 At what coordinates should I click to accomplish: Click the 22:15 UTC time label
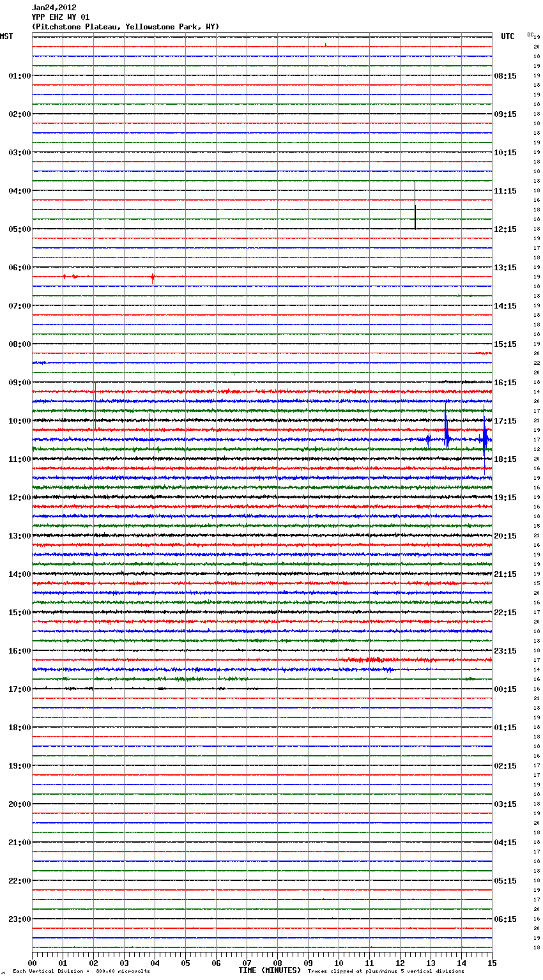[x=505, y=613]
